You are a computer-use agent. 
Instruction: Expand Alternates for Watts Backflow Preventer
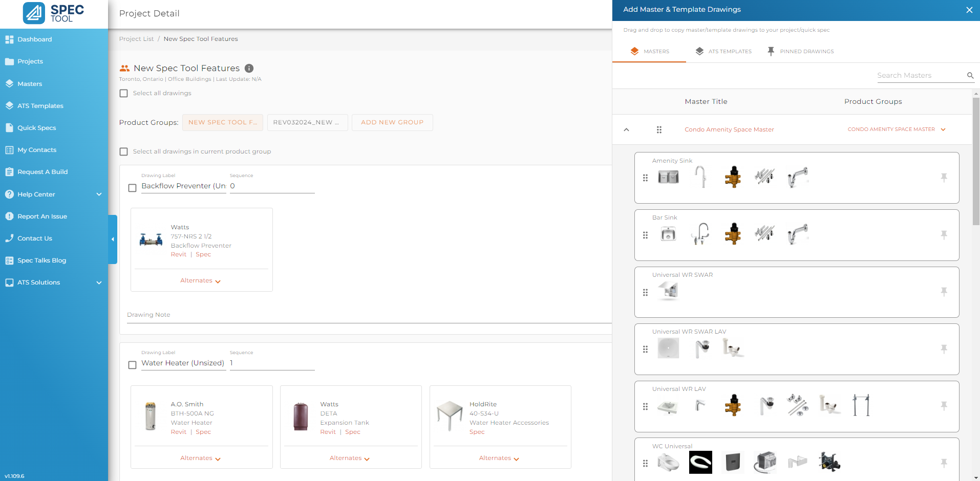point(200,281)
